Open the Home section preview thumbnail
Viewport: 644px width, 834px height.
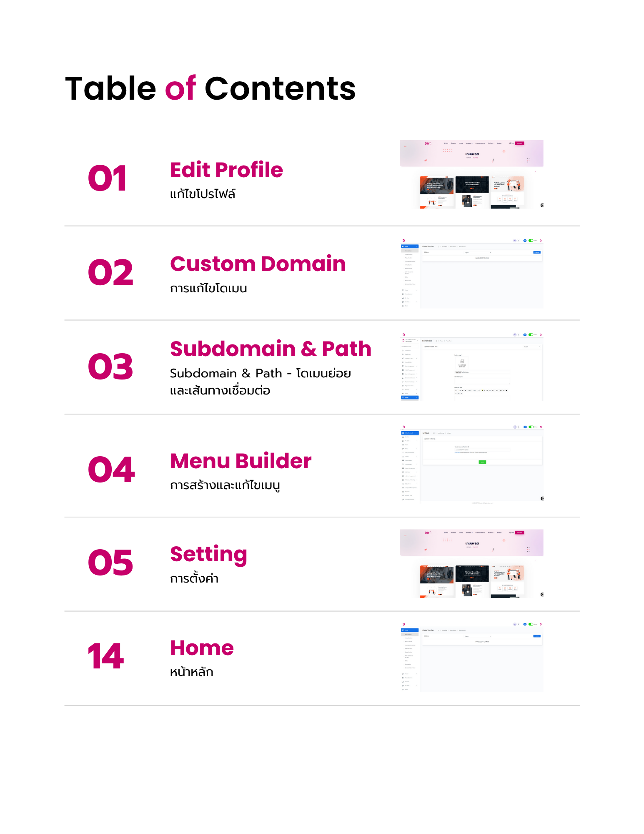pyautogui.click(x=471, y=657)
